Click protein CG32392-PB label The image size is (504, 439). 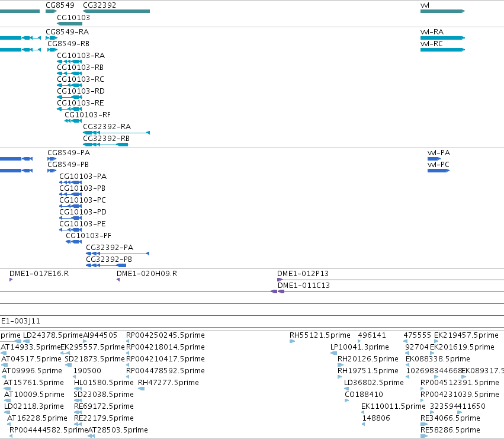click(109, 259)
